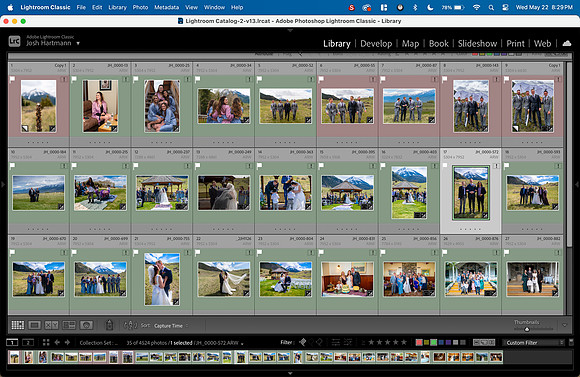Screen dimensions: 580x377
Task: Go back with the filmstrip left arrow
Action: coord(57,342)
